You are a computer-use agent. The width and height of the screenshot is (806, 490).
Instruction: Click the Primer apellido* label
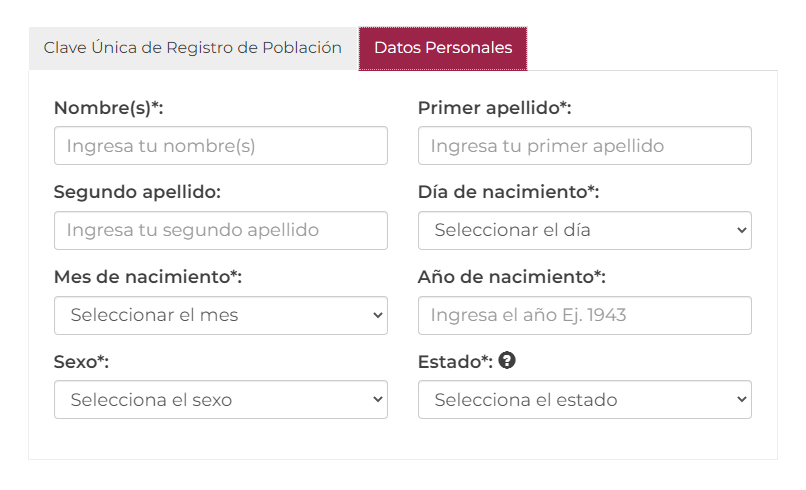pos(494,108)
